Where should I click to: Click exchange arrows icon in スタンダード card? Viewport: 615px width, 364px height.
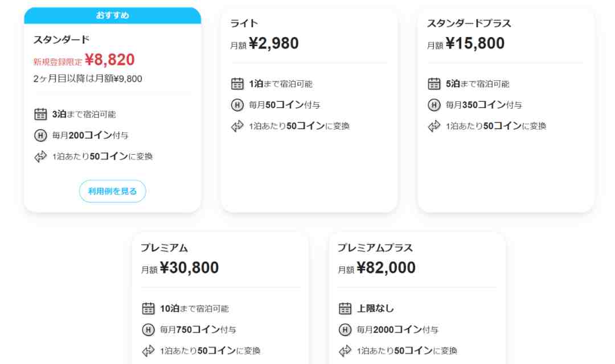coord(40,157)
